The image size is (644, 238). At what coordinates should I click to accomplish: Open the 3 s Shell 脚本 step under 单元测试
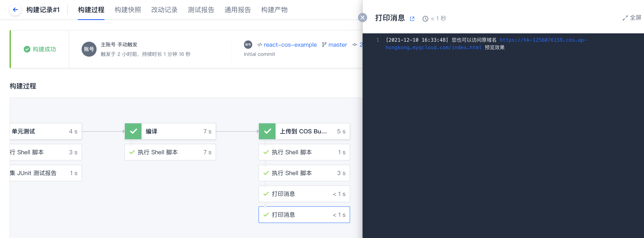(x=46, y=152)
